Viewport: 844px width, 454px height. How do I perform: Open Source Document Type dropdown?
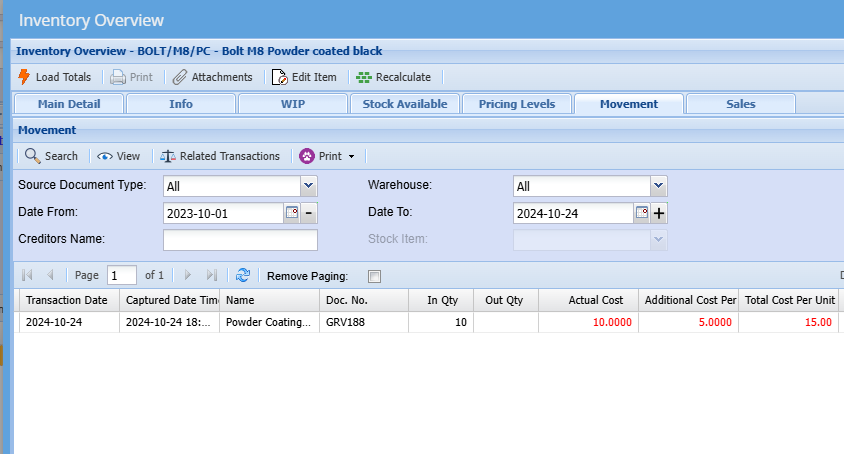point(308,186)
